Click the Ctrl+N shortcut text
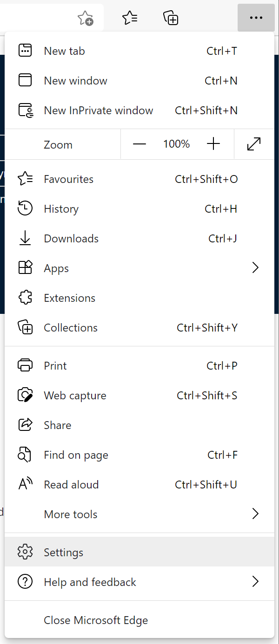This screenshot has width=279, height=644. click(x=221, y=81)
